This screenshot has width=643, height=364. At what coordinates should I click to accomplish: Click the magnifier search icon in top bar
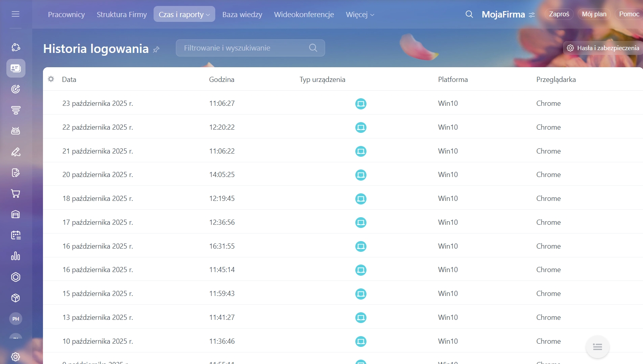469,14
